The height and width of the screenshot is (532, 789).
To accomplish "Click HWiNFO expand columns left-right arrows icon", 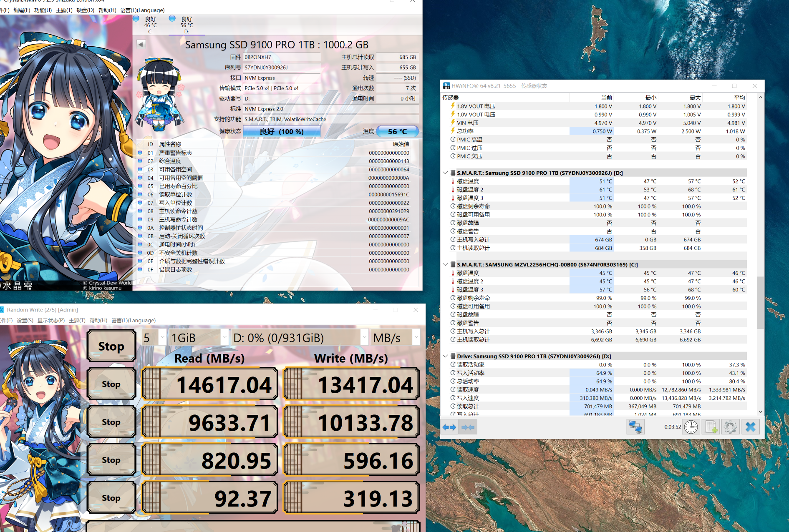I will tap(449, 427).
